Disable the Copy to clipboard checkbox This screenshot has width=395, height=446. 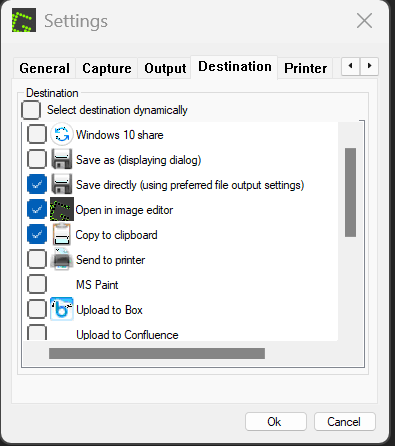[x=37, y=234]
